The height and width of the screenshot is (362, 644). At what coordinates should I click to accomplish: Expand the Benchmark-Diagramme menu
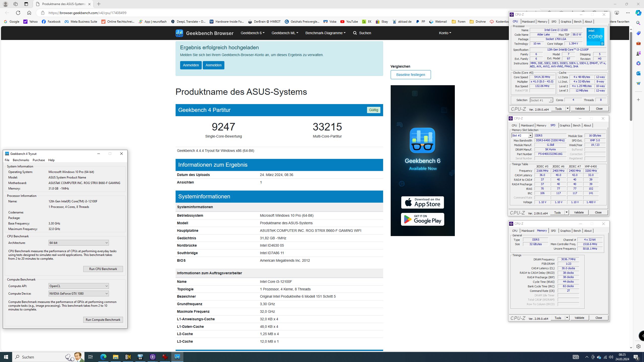point(325,33)
